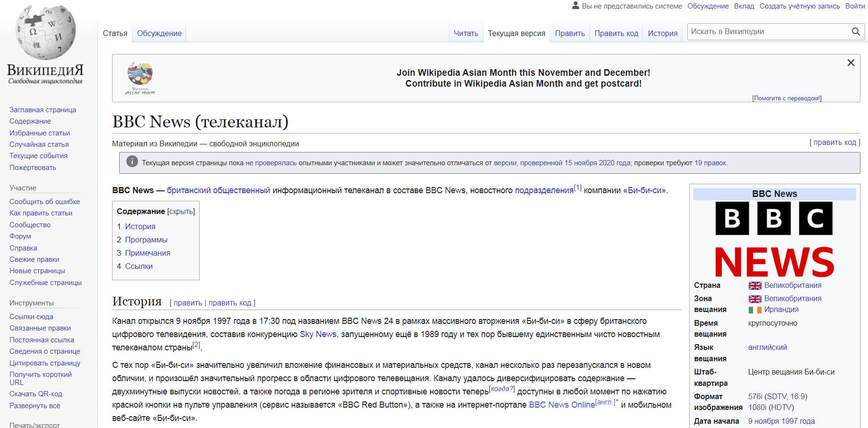This screenshot has height=428, width=868.
Task: Click Цитировать страницу link
Action: coord(45,363)
